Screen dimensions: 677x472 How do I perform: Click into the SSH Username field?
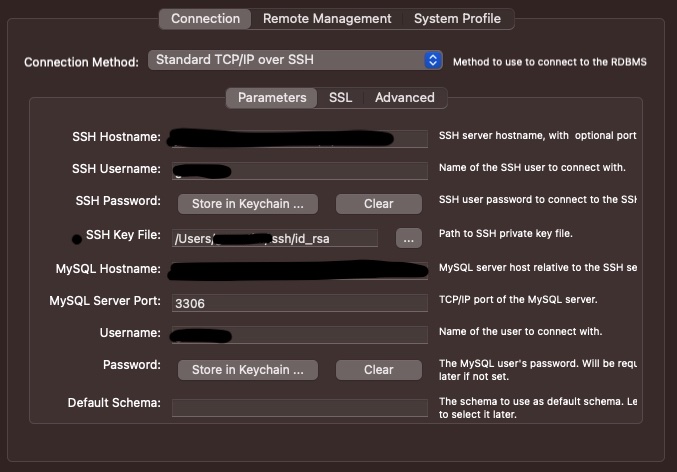(x=300, y=171)
